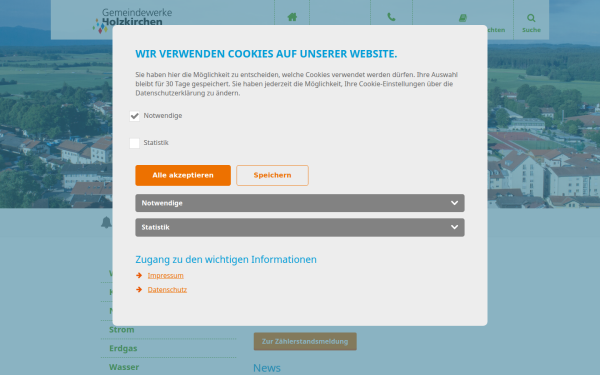Select Wasser in the sidebar menu
The image size is (600, 375).
[x=124, y=367]
